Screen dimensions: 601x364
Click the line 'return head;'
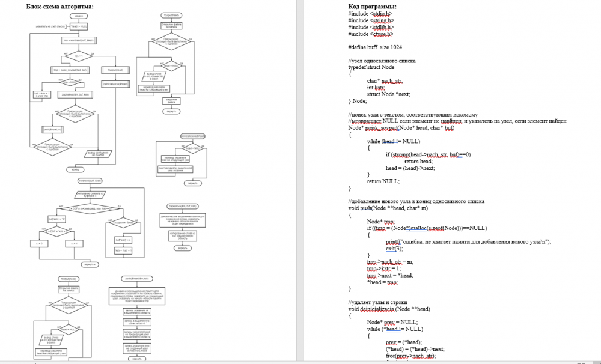[418, 162]
